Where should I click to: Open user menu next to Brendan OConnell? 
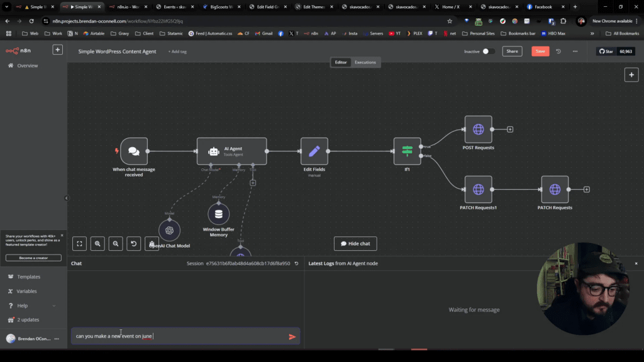coord(57,339)
